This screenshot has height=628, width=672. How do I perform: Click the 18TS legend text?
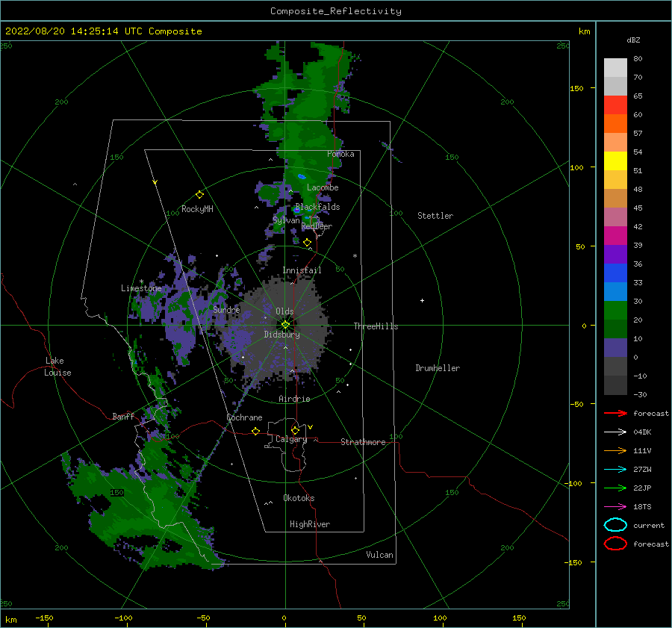pyautogui.click(x=642, y=507)
